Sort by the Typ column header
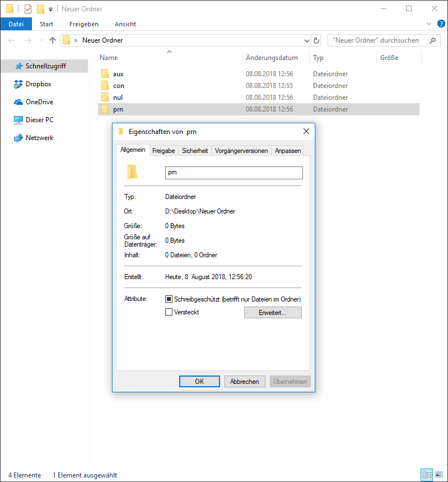448x482 pixels. 318,58
